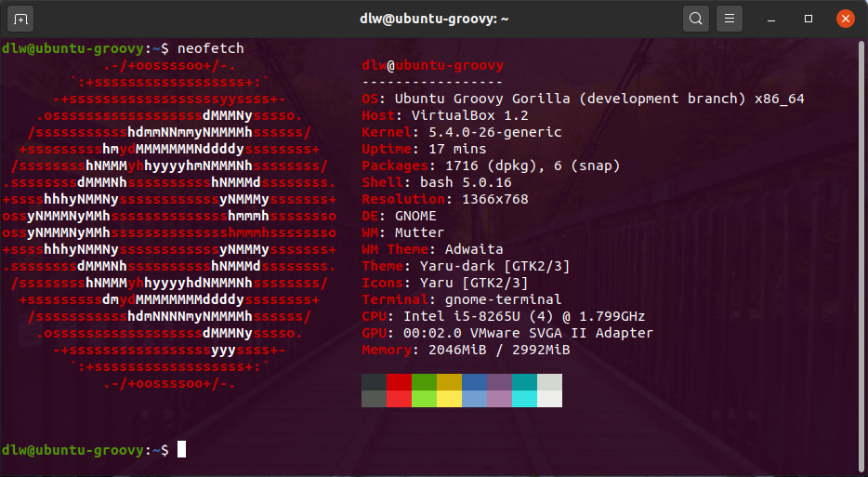Screen dimensions: 868x477
Task: Click the WM value Mutter
Action: 420,232
